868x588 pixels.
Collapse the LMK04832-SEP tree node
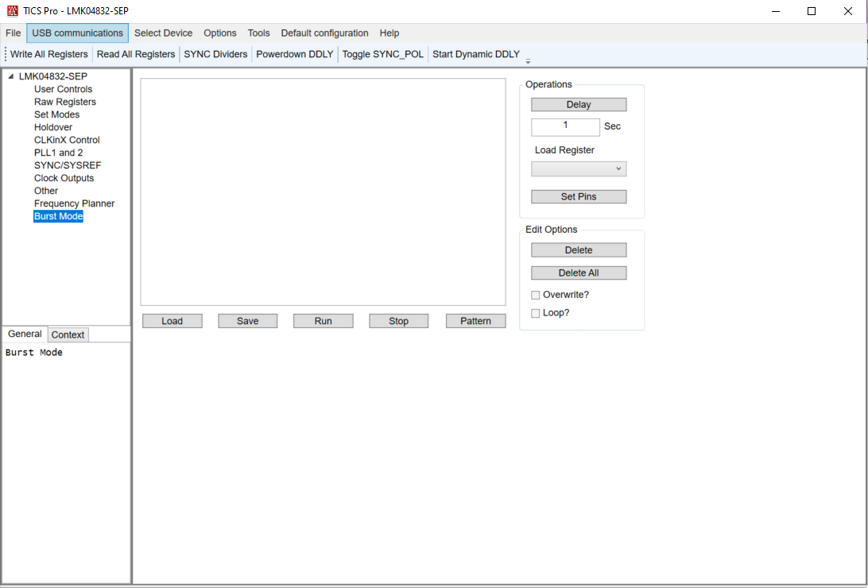(x=10, y=75)
